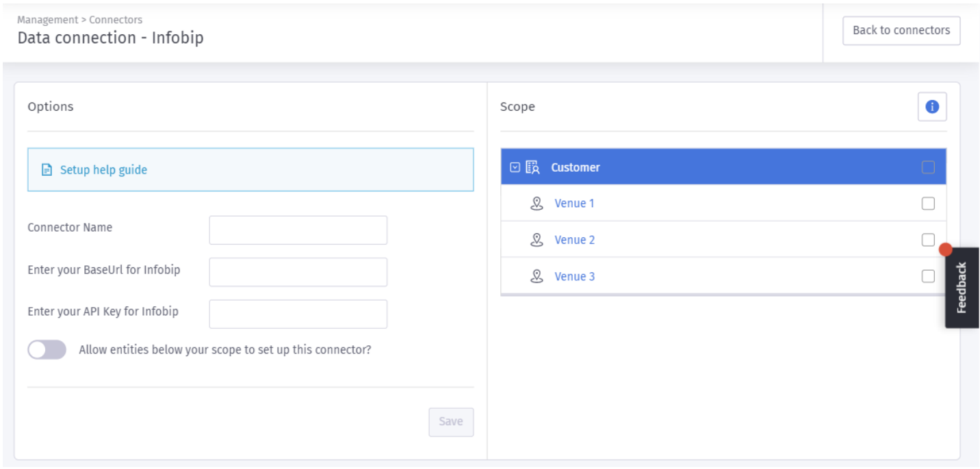The width and height of the screenshot is (980, 469).
Task: Click the API Key for Infobip input field
Action: [x=298, y=314]
